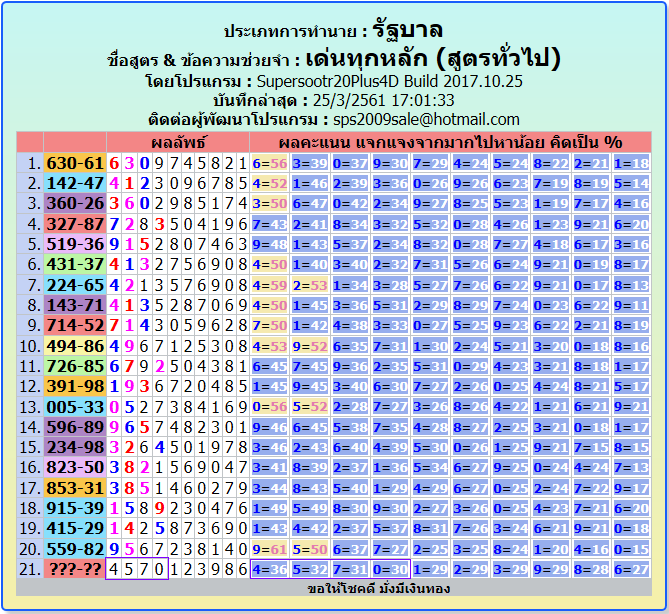Click the score cell 4=42 in row 19
The height and width of the screenshot is (614, 669).
tap(310, 529)
